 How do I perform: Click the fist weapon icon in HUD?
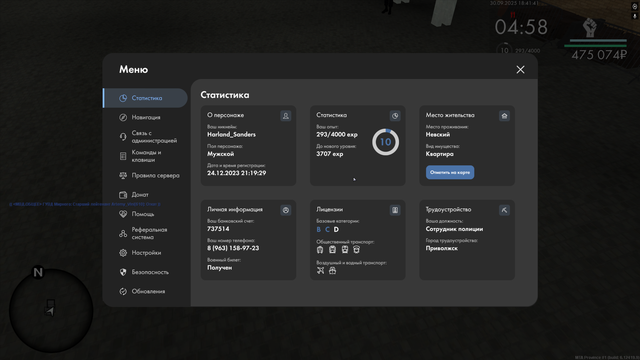(x=589, y=28)
